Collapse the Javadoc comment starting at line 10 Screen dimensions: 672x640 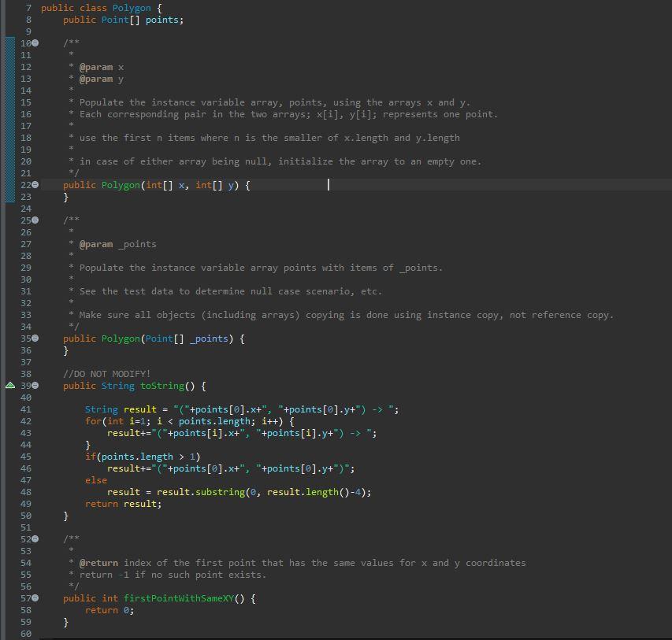pyautogui.click(x=35, y=43)
